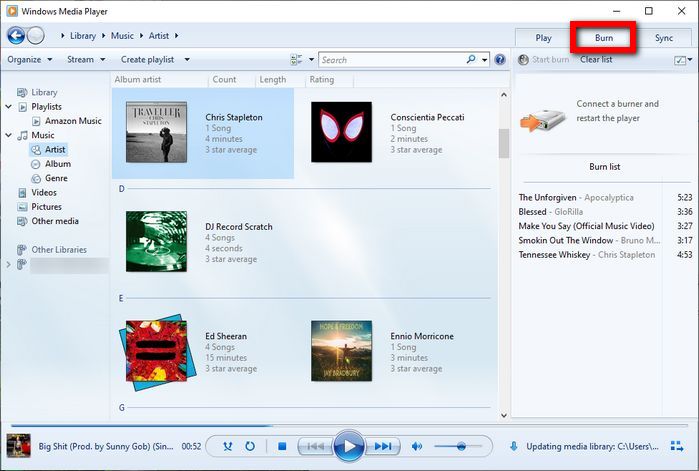This screenshot has width=699, height=471.
Task: Click the Forward navigation button
Action: coord(36,36)
